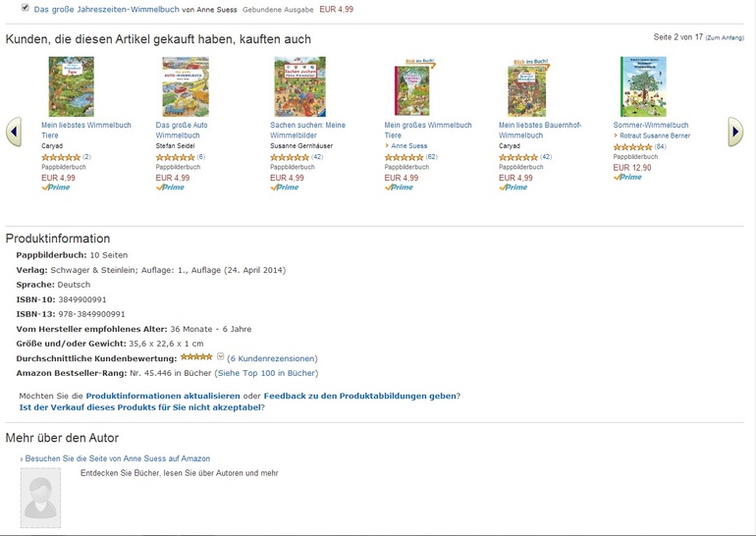This screenshot has width=756, height=536.
Task: Click star rating of Mein großes Wimmelbuch Tiere
Action: tap(404, 157)
